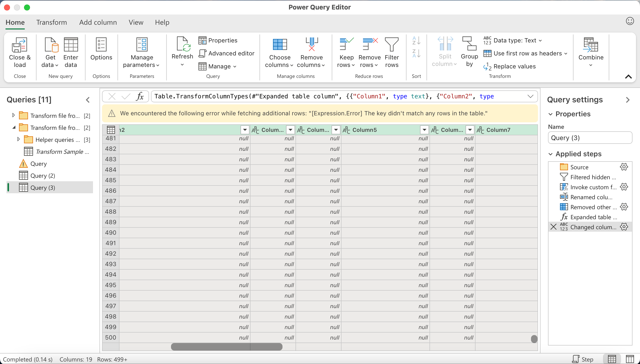
Task: Collapse the Queries pane
Action: pyautogui.click(x=87, y=100)
